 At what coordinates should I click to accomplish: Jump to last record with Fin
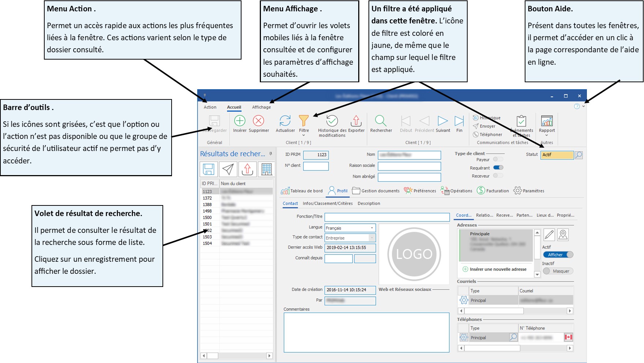[x=459, y=121]
